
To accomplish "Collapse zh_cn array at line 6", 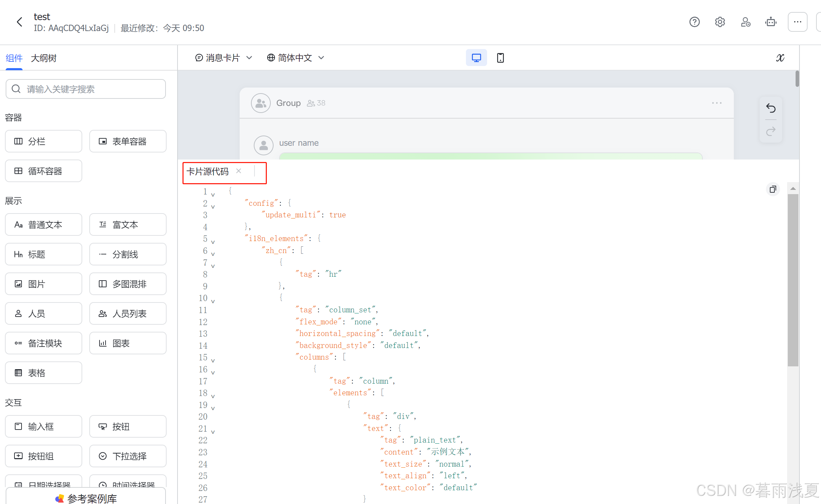I will click(213, 254).
